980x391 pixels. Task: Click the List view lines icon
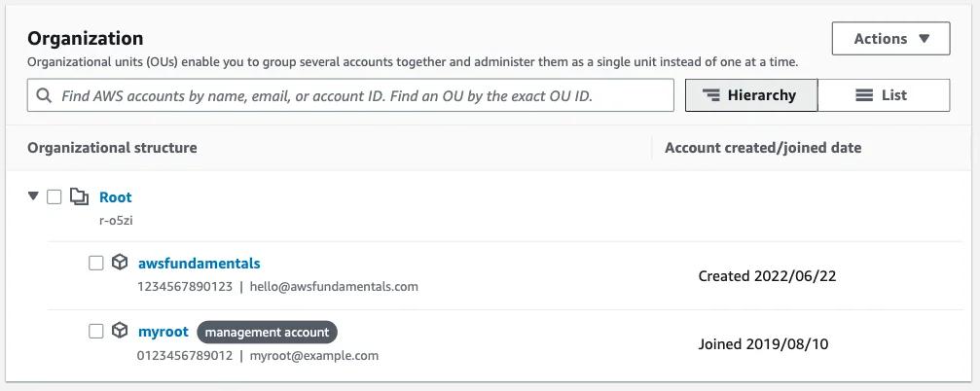864,95
